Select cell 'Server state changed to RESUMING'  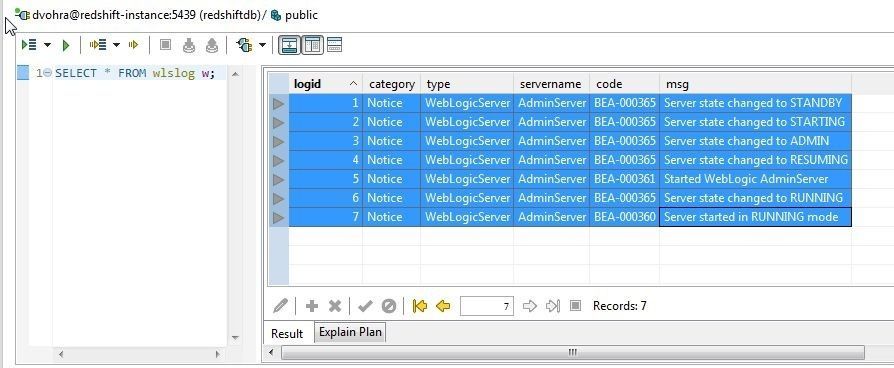click(x=755, y=160)
